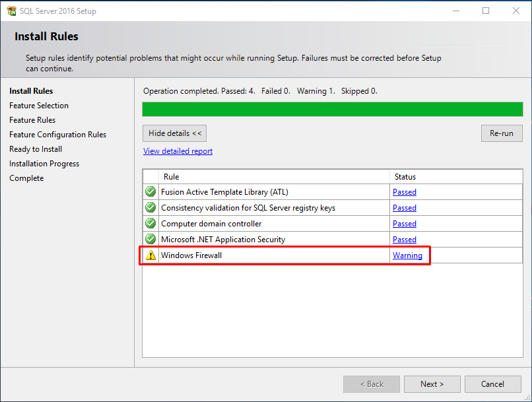Screen dimensions: 532x402
Task: Maximize the SQL Server 2016 Setup window
Action: (x=486, y=11)
